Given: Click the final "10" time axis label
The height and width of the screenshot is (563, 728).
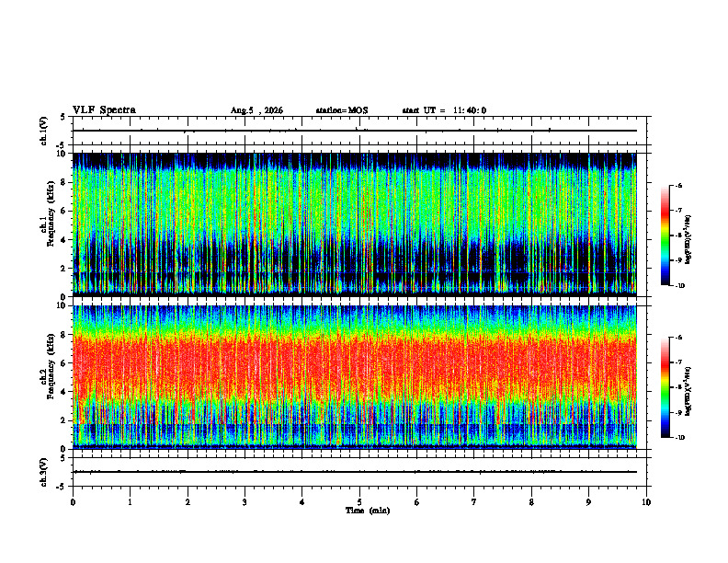Looking at the screenshot, I should coord(646,502).
